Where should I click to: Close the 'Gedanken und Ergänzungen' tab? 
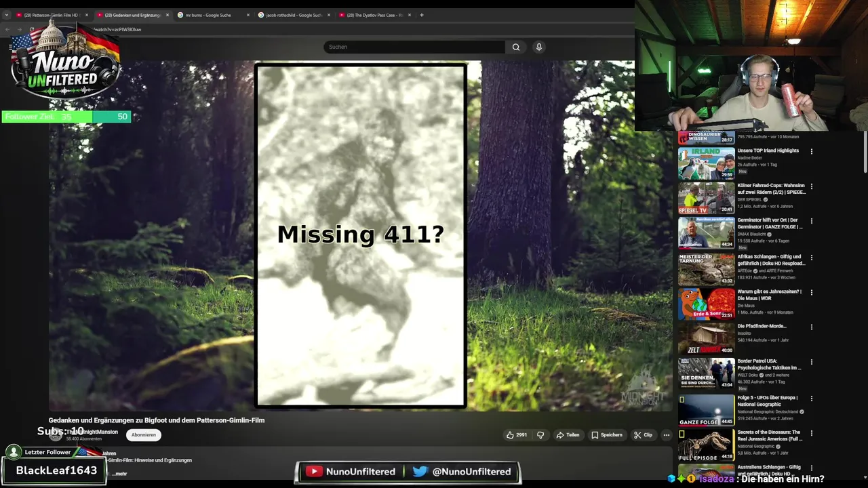click(x=167, y=15)
